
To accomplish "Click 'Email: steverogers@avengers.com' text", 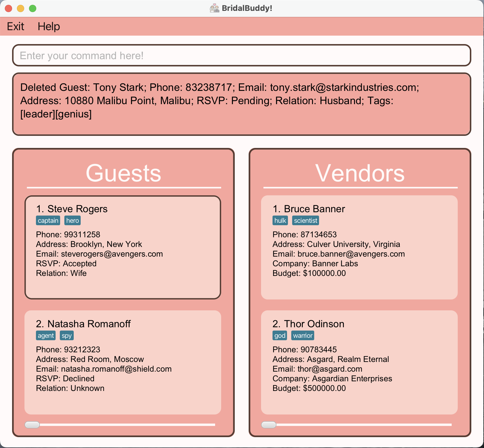I will (x=99, y=254).
